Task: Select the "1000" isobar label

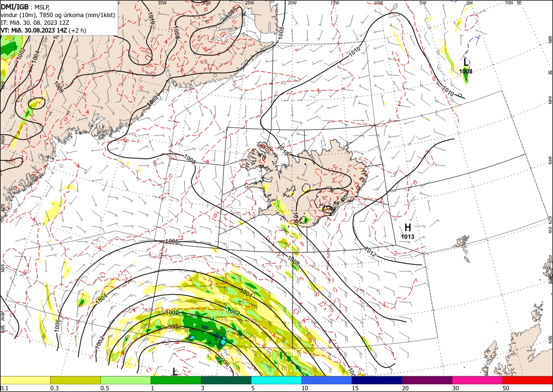Action: [x=172, y=313]
